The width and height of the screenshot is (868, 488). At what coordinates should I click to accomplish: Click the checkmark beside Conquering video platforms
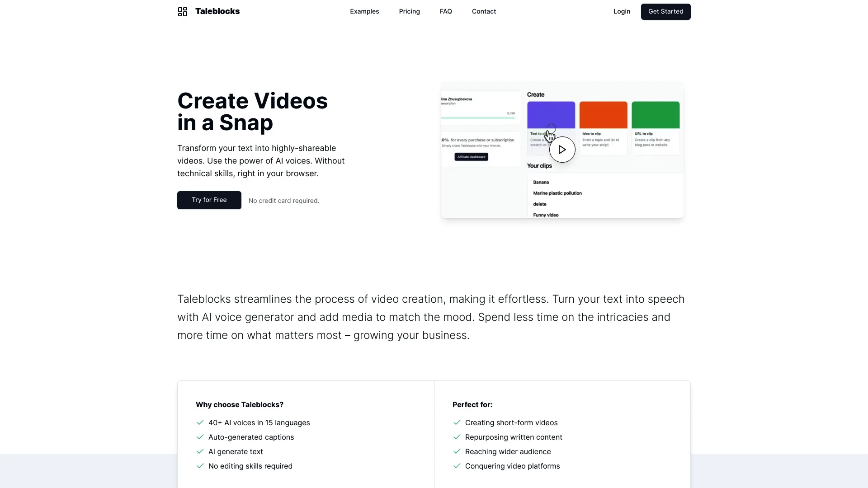pyautogui.click(x=457, y=465)
